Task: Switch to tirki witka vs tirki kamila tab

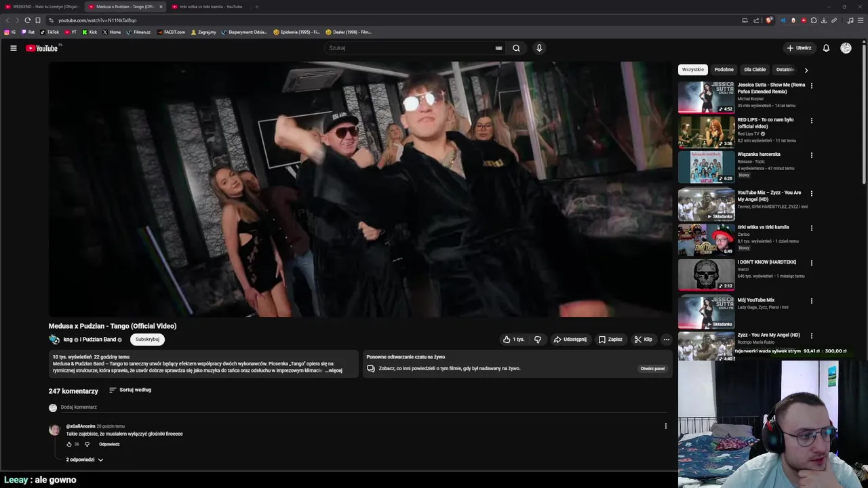Action: pos(210,7)
